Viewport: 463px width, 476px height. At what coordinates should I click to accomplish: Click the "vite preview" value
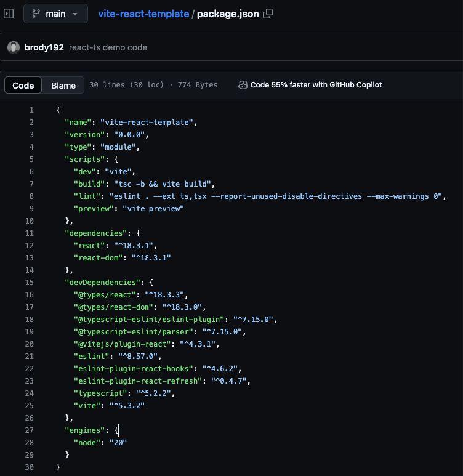tap(153, 209)
